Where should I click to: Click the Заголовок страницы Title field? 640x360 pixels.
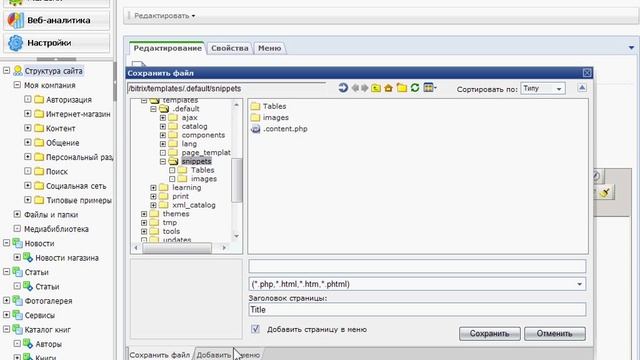click(x=417, y=309)
